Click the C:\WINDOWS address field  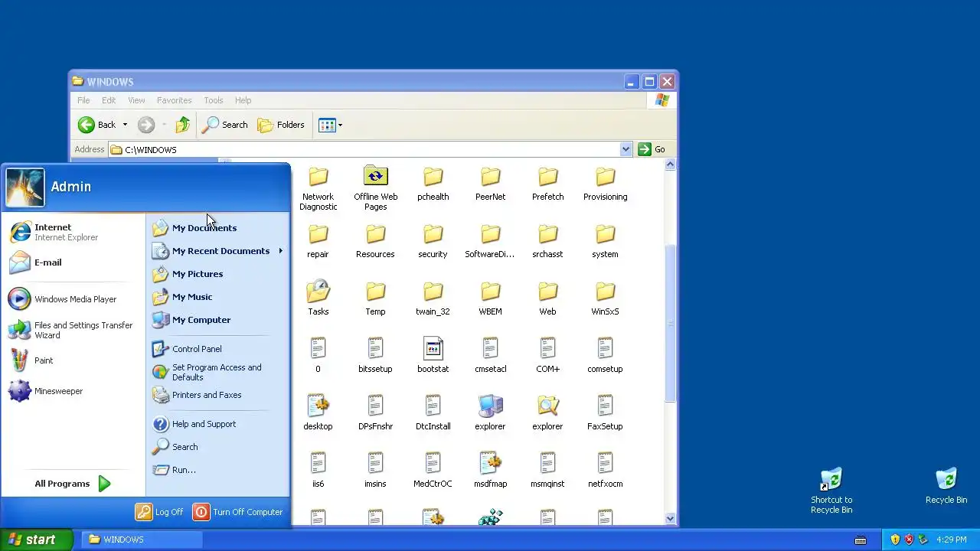coord(364,149)
